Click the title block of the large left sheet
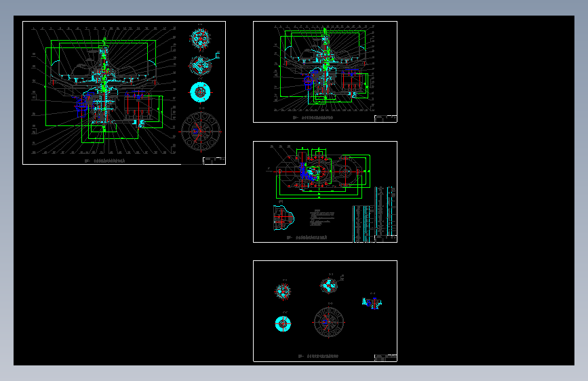This screenshot has width=588, height=381. click(x=214, y=161)
